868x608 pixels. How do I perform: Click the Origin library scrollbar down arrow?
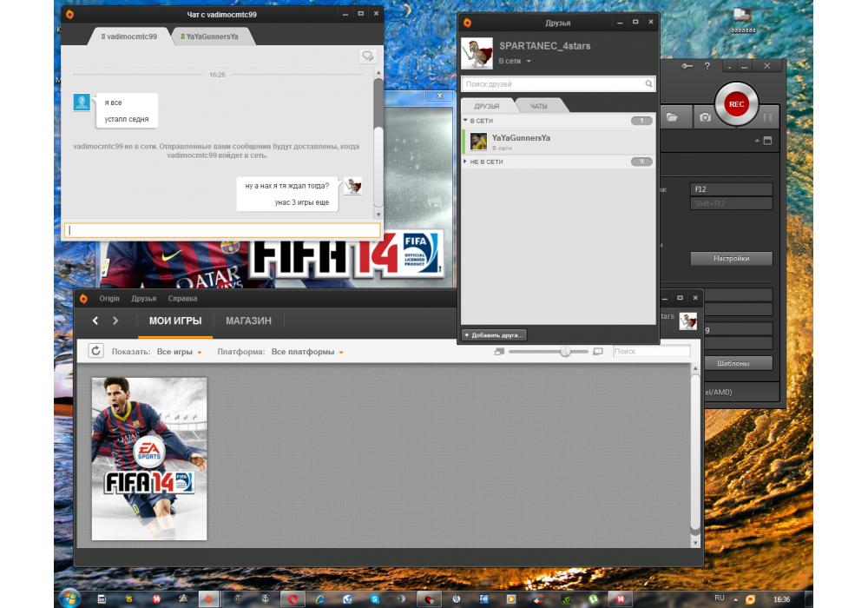696,543
